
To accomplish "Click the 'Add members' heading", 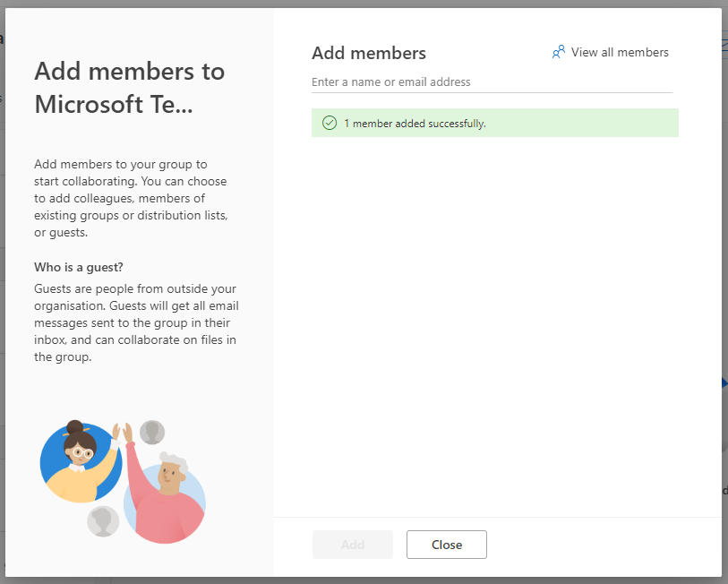I will pos(369,53).
